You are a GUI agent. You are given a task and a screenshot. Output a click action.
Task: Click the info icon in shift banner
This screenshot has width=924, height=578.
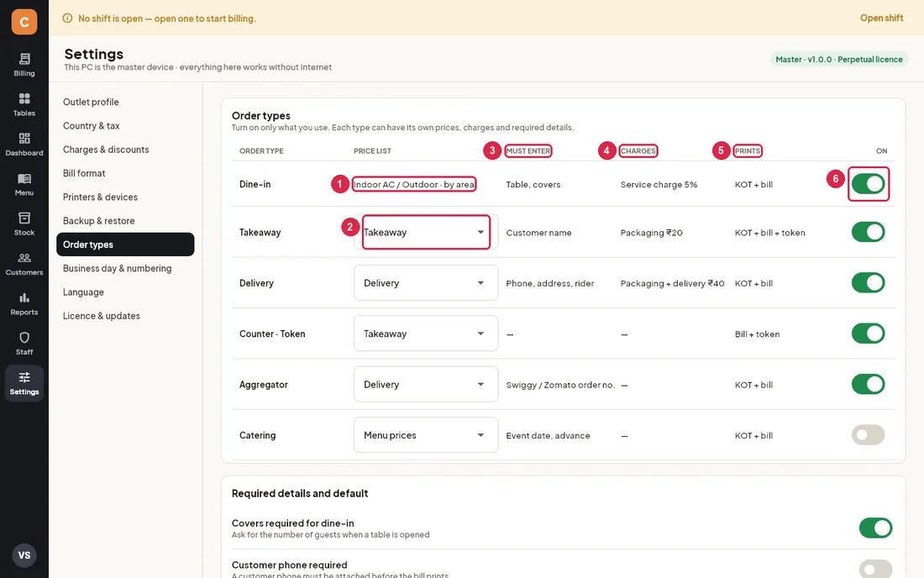(68, 18)
